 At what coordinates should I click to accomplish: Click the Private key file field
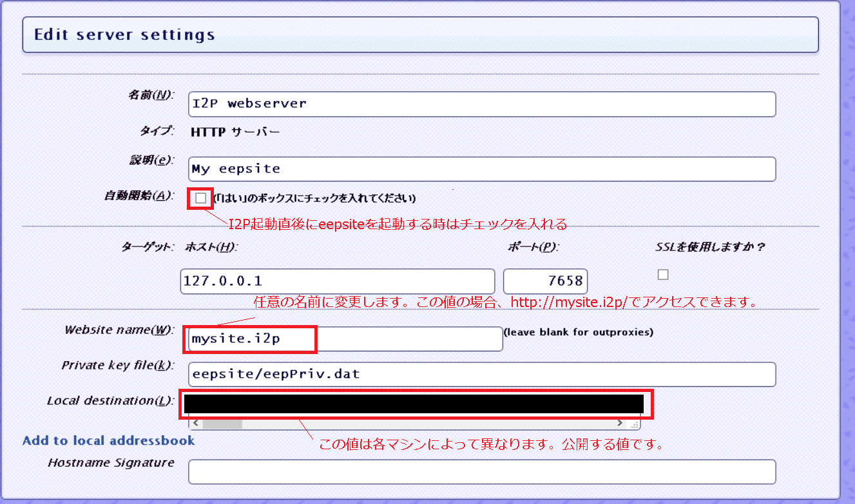pyautogui.click(x=482, y=374)
